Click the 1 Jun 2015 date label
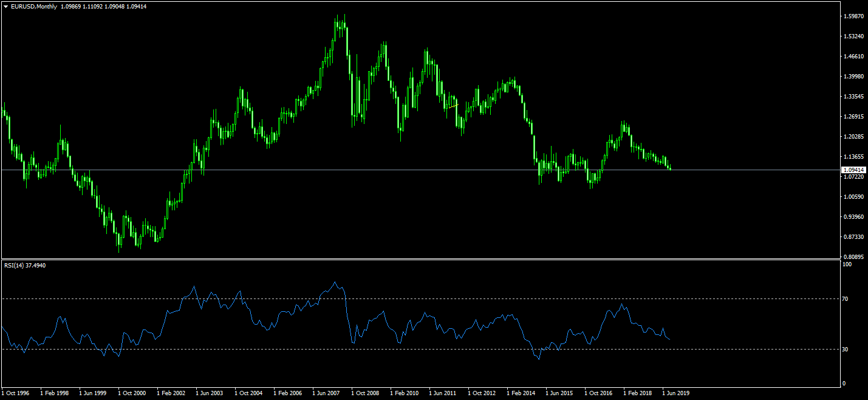868x400 pixels. 560,393
